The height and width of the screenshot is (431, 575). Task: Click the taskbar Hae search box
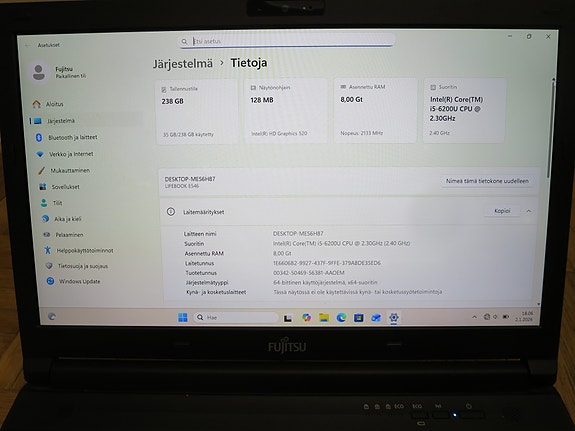point(236,317)
